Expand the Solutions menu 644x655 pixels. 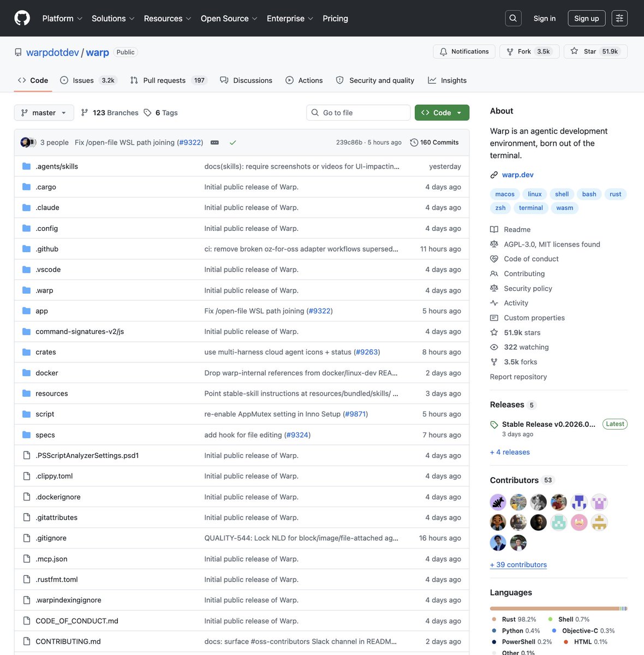[x=113, y=18]
